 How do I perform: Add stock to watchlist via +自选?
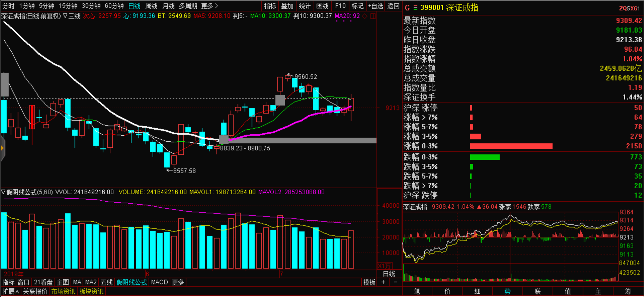[375, 6]
